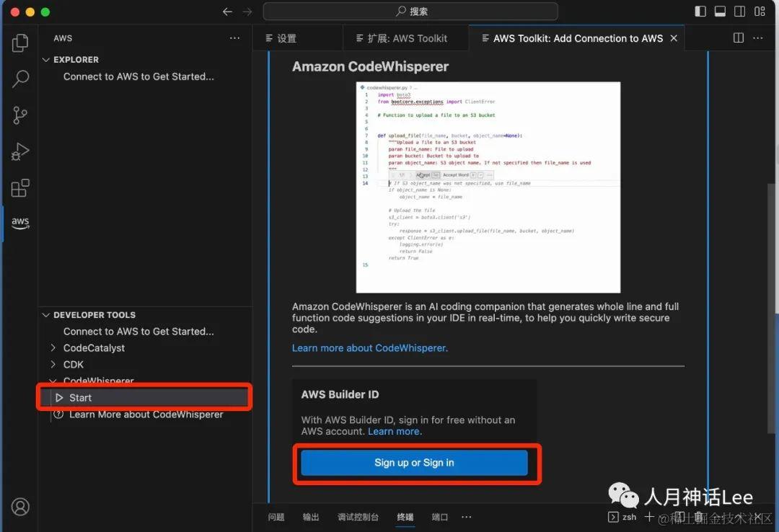The height and width of the screenshot is (532, 779).
Task: Click Connect to AWS to Get Started under EXPLORER
Action: (x=138, y=76)
